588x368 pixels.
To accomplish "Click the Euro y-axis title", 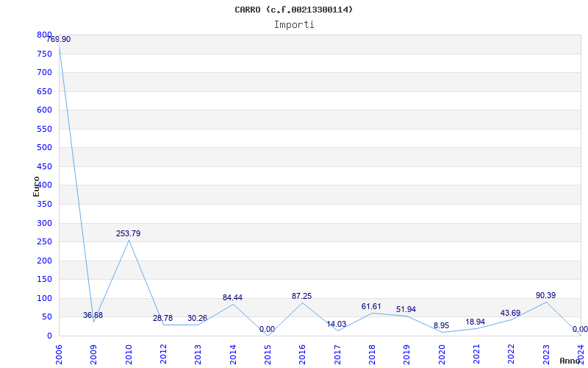I will (x=36, y=186).
